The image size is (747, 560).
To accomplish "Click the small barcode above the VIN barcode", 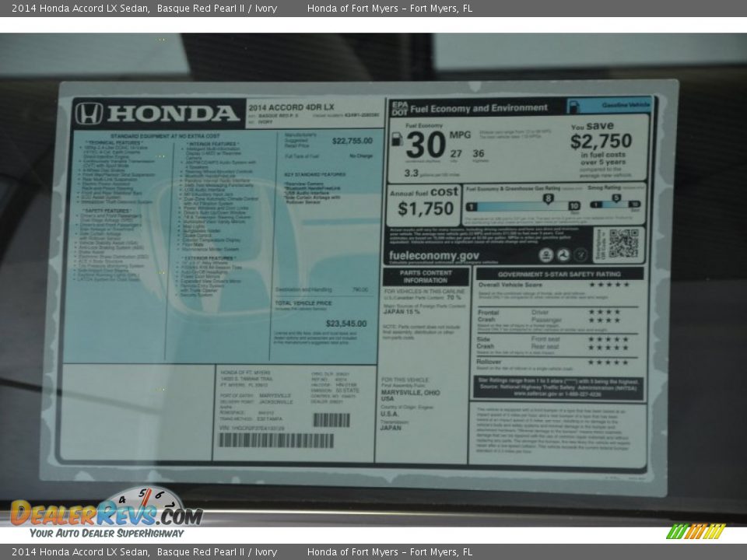I will 331,420.
